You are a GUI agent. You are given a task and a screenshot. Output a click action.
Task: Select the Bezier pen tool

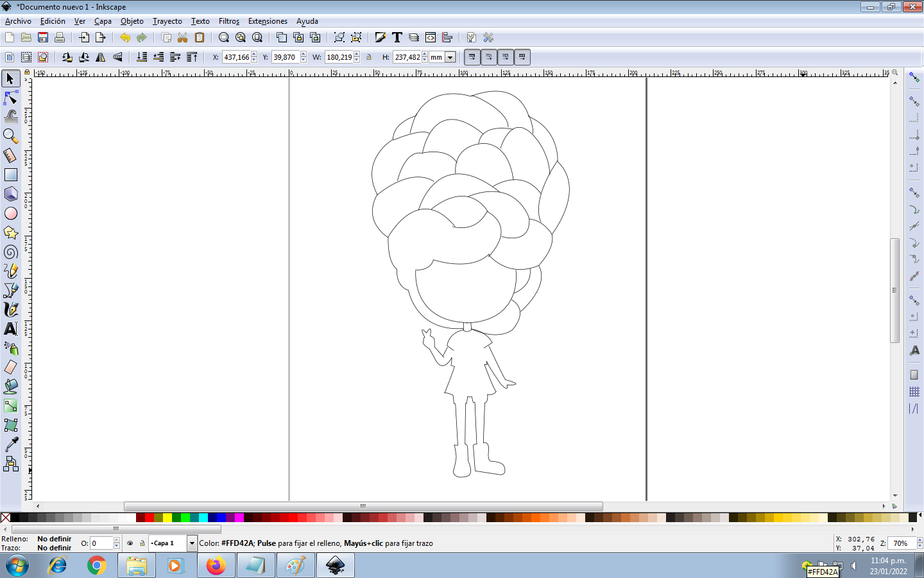coord(10,290)
